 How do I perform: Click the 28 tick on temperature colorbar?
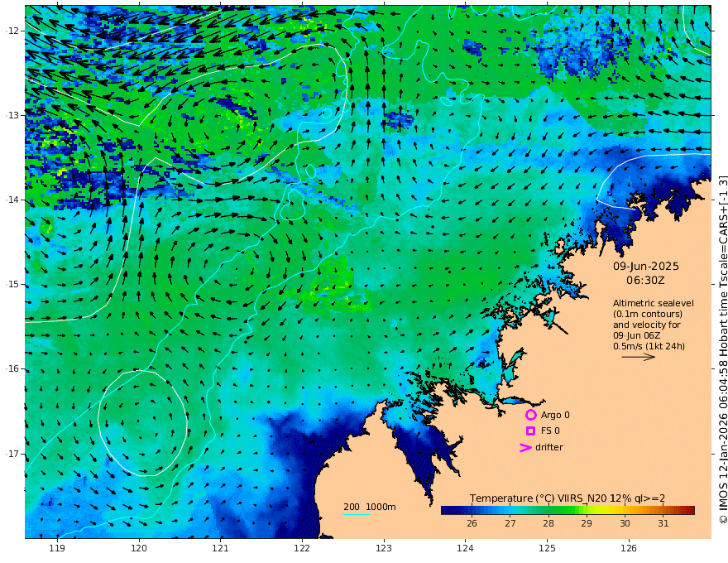coord(548,523)
